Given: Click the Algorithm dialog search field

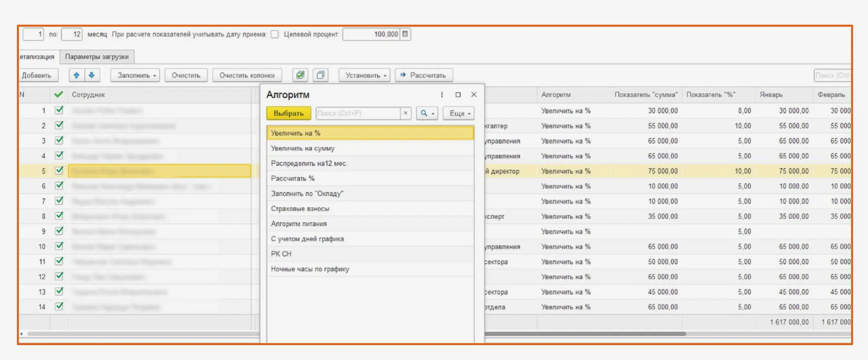Looking at the screenshot, I should [358, 113].
